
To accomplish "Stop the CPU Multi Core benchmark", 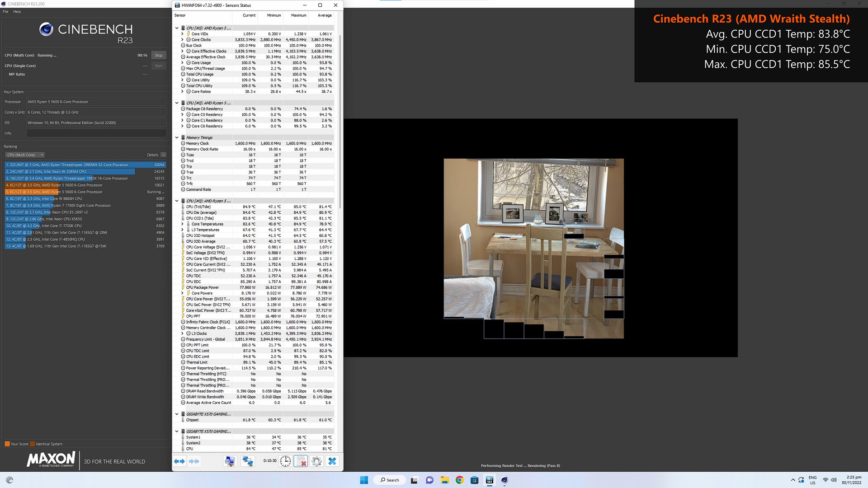I will pos(159,55).
